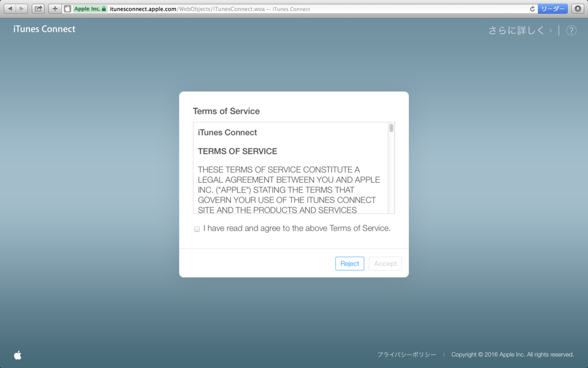Screen dimensions: 588x368
Task: Click the iTunes Connect heading inside terms box
Action: click(227, 133)
